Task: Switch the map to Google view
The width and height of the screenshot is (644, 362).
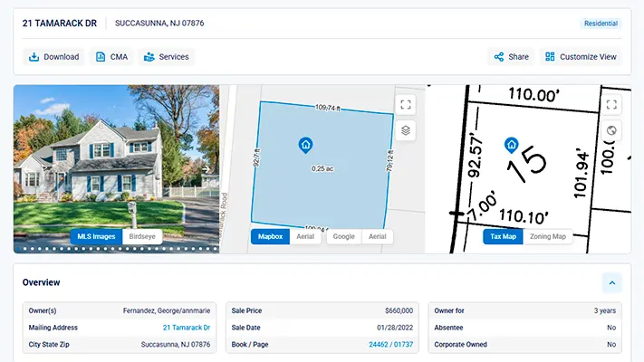Action: point(343,236)
